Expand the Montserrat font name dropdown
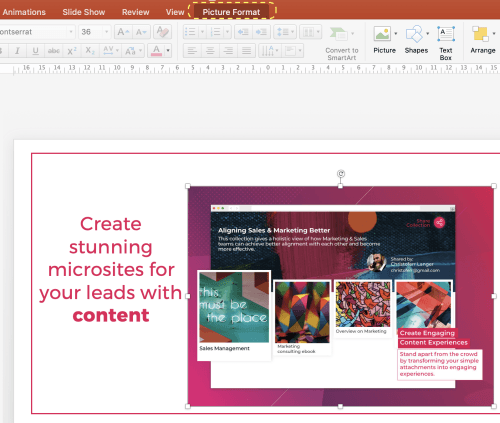 coord(71,32)
